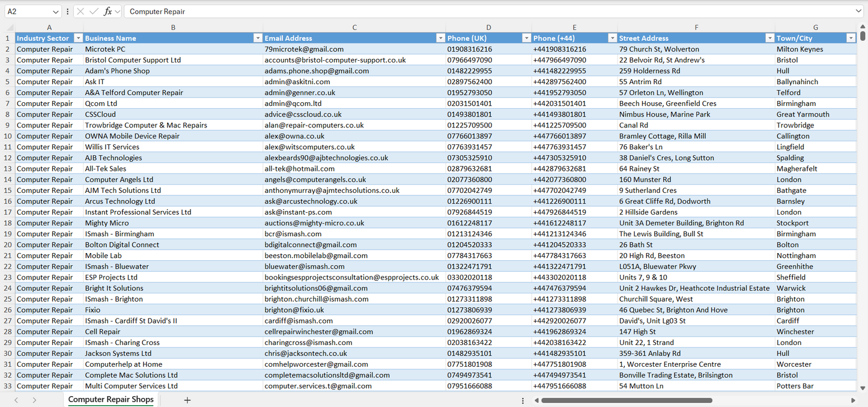Screen dimensions: 868x407
Task: Select cell bdigitalconnect@gmail.com
Action: tap(354, 245)
